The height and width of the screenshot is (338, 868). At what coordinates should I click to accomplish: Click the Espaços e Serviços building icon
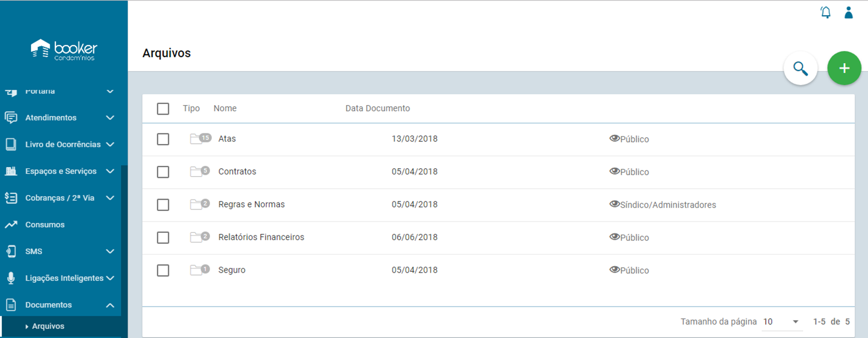11,171
